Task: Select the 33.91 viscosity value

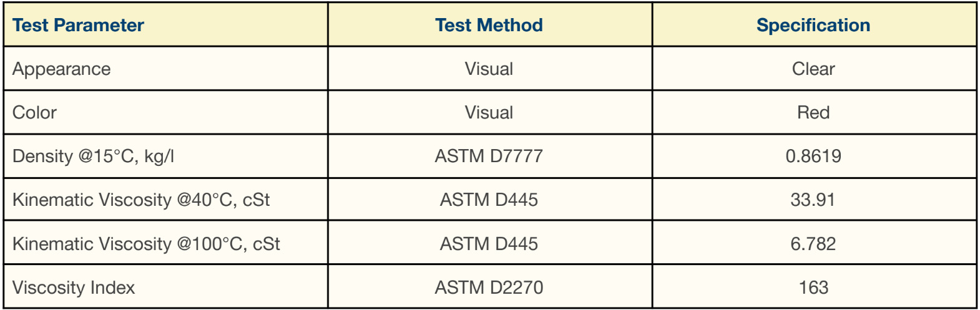Action: [813, 200]
